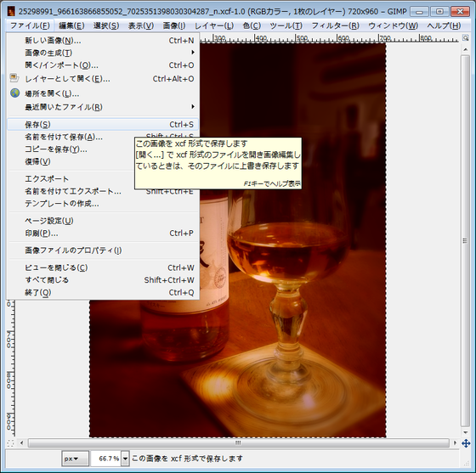Image resolution: width=476 pixels, height=473 pixels.
Task: Choose ビューを閉じる(C) entry
Action: [x=103, y=267]
